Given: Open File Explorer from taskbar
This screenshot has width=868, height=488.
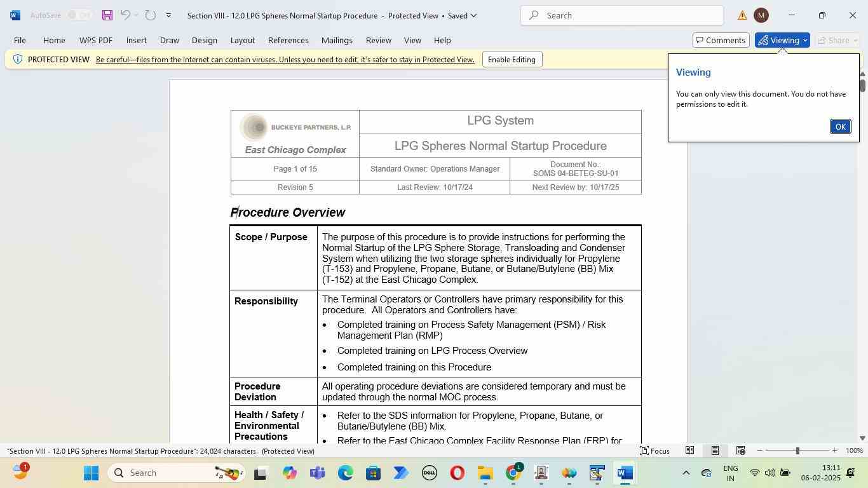Looking at the screenshot, I should [485, 473].
